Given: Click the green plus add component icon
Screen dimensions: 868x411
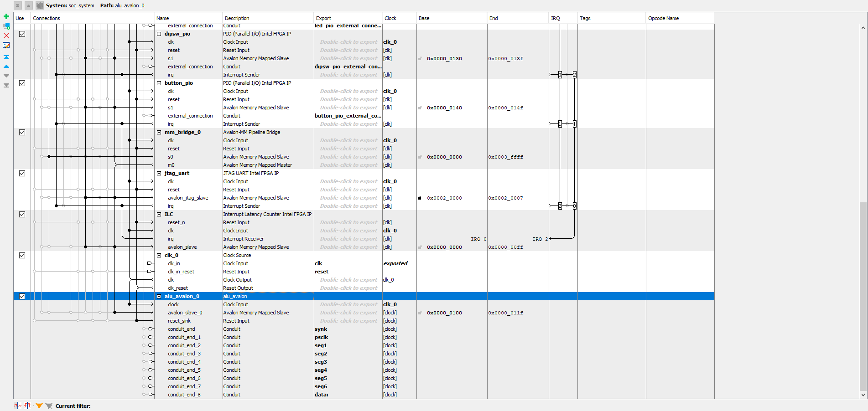Looking at the screenshot, I should pyautogui.click(x=6, y=16).
